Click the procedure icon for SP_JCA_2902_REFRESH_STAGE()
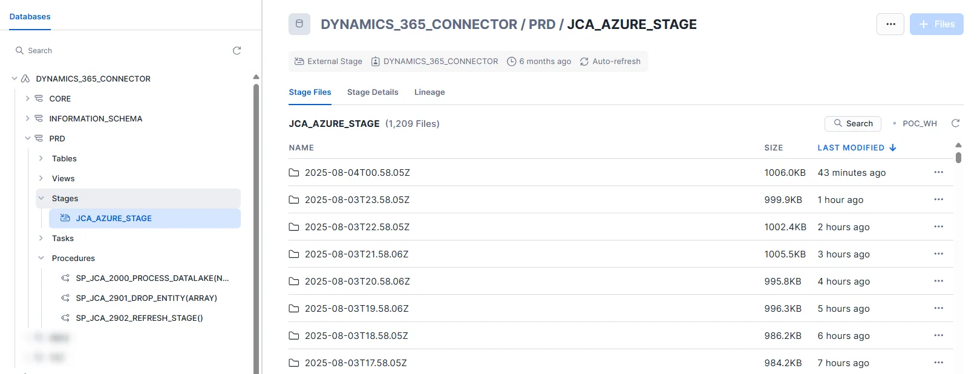The height and width of the screenshot is (374, 980). [x=65, y=318]
